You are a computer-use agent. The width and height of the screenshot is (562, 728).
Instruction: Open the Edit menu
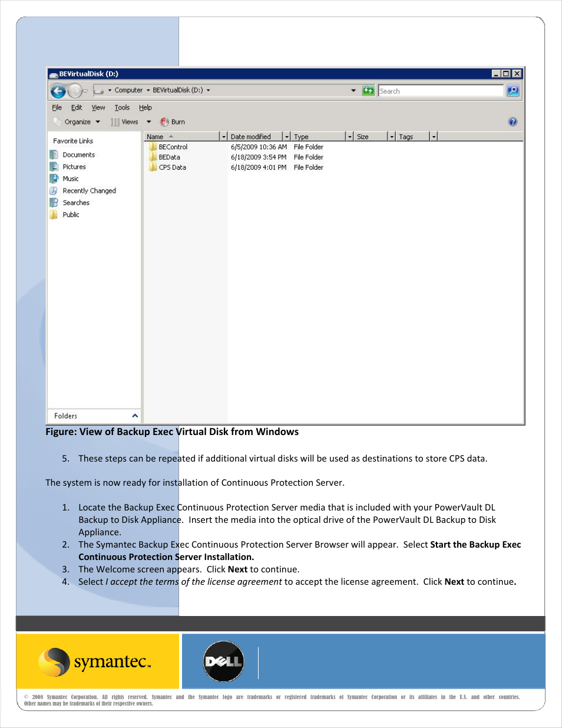(x=77, y=107)
